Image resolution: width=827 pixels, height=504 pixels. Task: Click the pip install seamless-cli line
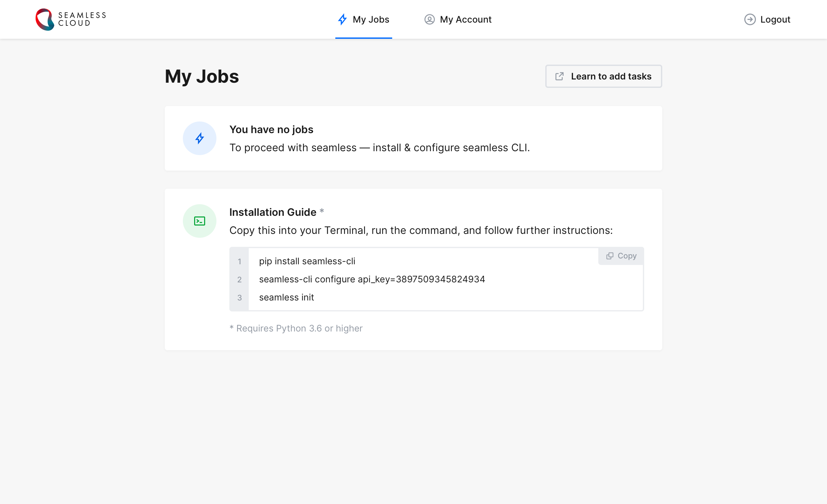pos(307,261)
